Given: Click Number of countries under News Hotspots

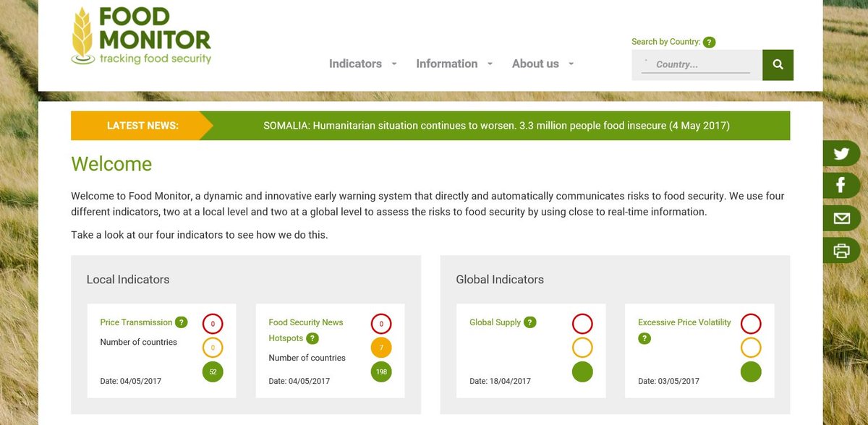Looking at the screenshot, I should point(307,358).
